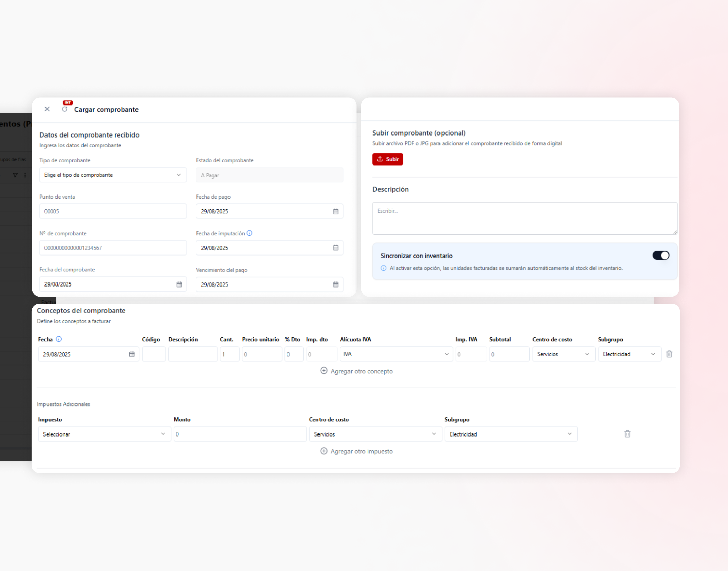Click Agregar otro concepto
The image size is (728, 571).
pyautogui.click(x=356, y=371)
